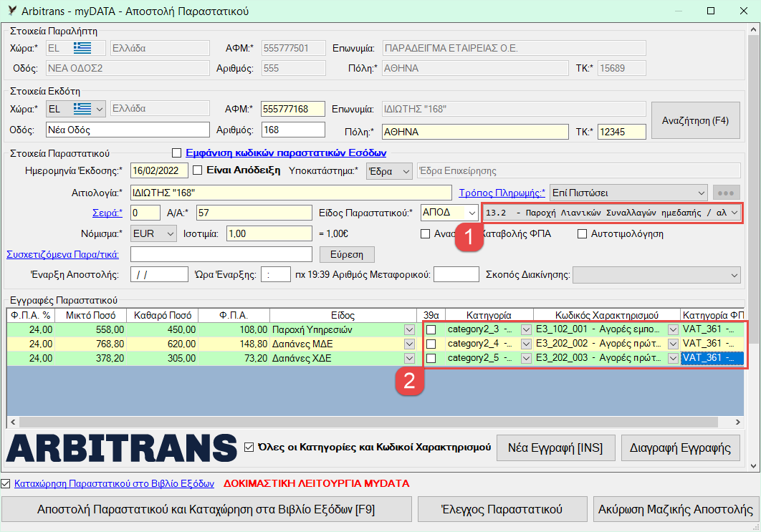Image resolution: width=761 pixels, height=532 pixels.
Task: Click Αποστολή Παραστατικού και Καταχώρηση [F9] button
Action: 206,509
